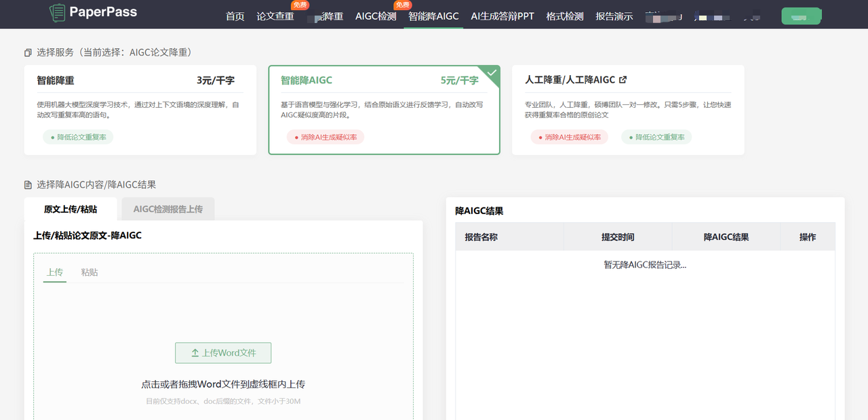Screen dimensions: 868x420
Task: Click the 上传/粘贴论文原文-降AIGC heading
Action: point(87,236)
